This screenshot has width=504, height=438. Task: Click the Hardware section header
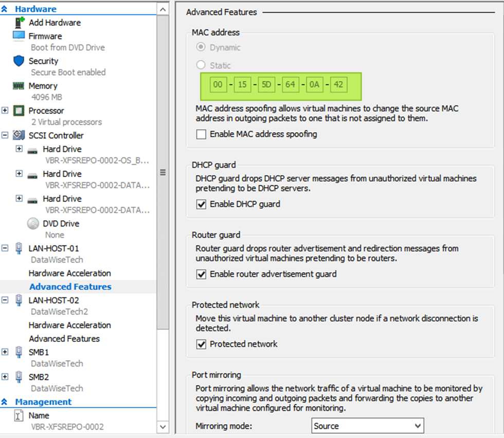coord(35,9)
